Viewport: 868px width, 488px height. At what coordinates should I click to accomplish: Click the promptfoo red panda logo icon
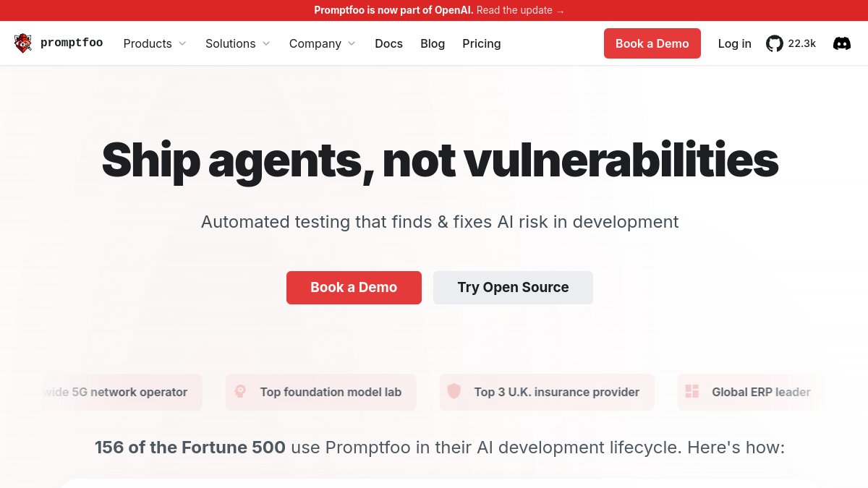[23, 43]
